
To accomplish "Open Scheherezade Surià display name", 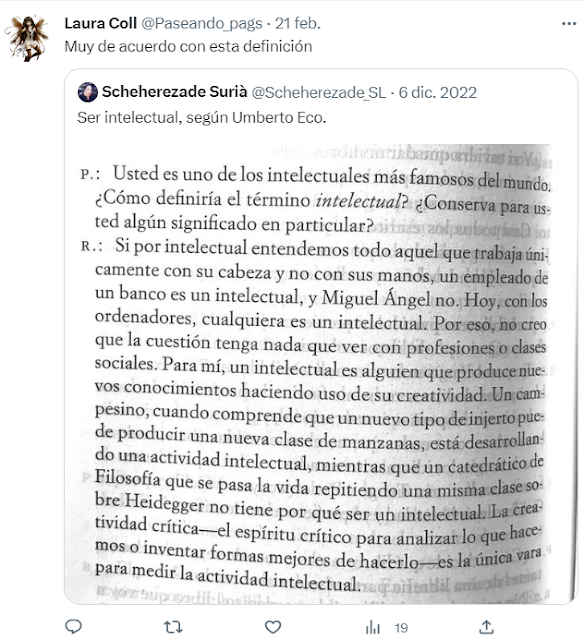I will 174,92.
